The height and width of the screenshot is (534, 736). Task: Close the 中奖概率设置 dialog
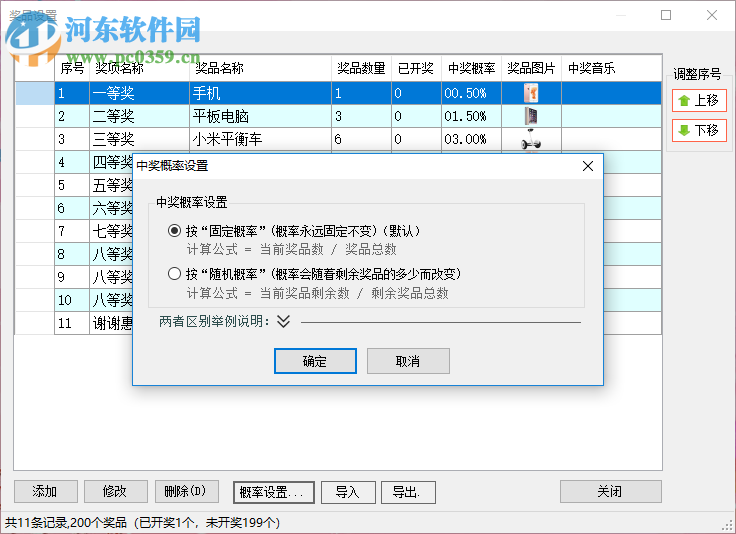[x=588, y=166]
